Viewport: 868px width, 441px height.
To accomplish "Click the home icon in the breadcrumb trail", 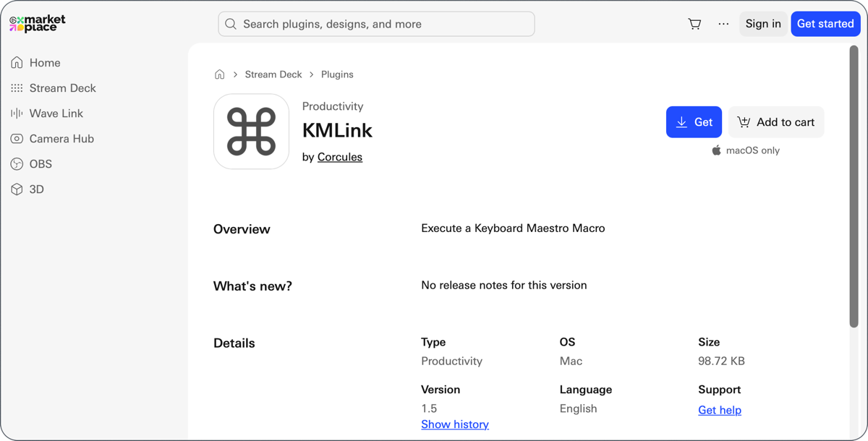I will (x=219, y=74).
